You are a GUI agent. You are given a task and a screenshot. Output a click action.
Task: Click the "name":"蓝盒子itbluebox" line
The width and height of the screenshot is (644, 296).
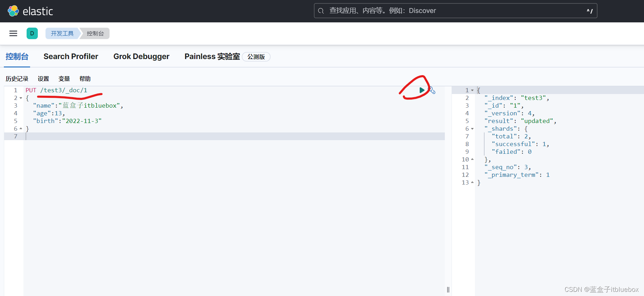coord(78,106)
